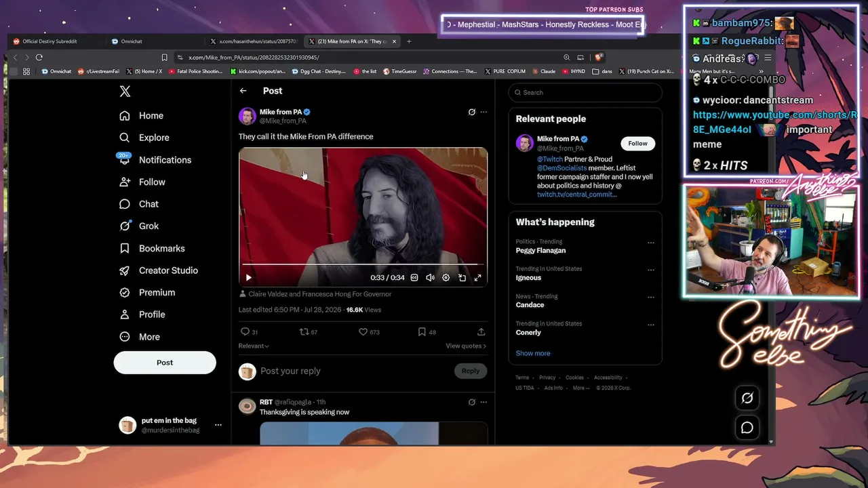Open the More menu in sidebar
Image resolution: width=868 pixels, height=488 pixels.
[140, 337]
